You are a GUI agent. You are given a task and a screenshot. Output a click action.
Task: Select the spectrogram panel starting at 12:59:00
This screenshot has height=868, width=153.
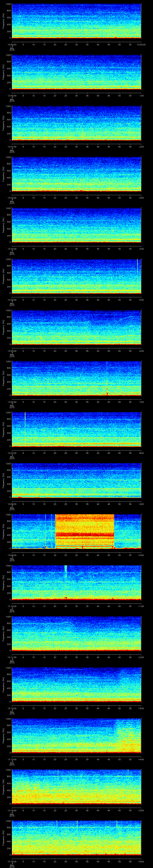(x=77, y=21)
